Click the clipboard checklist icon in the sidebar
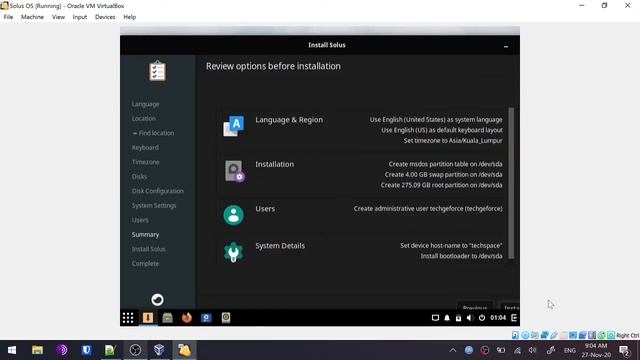 click(157, 71)
